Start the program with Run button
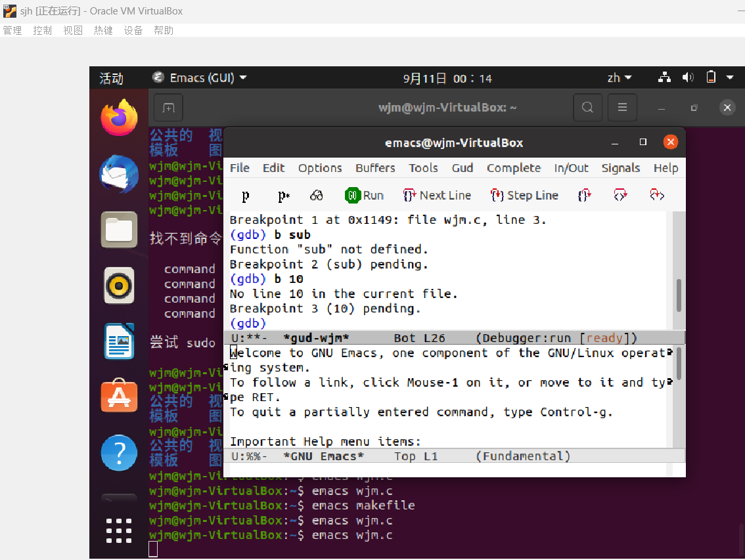Image resolution: width=745 pixels, height=560 pixels. pyautogui.click(x=365, y=195)
